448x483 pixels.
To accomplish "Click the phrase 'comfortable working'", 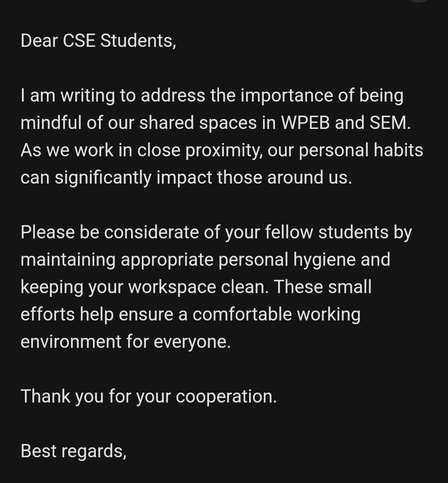I will (x=276, y=314).
